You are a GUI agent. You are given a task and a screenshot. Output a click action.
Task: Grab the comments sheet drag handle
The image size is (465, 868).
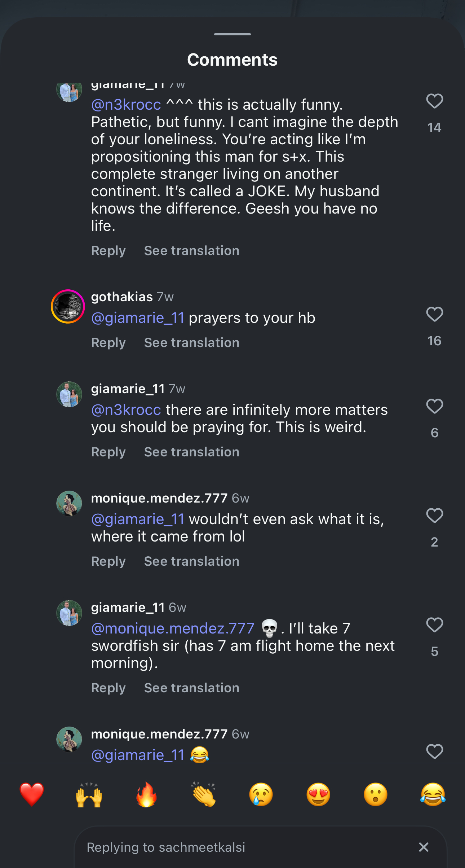[x=232, y=34]
